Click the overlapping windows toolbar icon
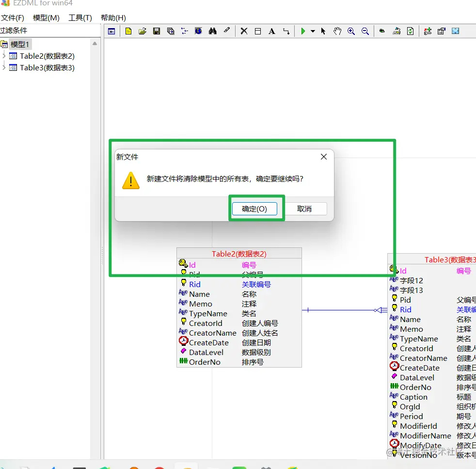 (171, 31)
